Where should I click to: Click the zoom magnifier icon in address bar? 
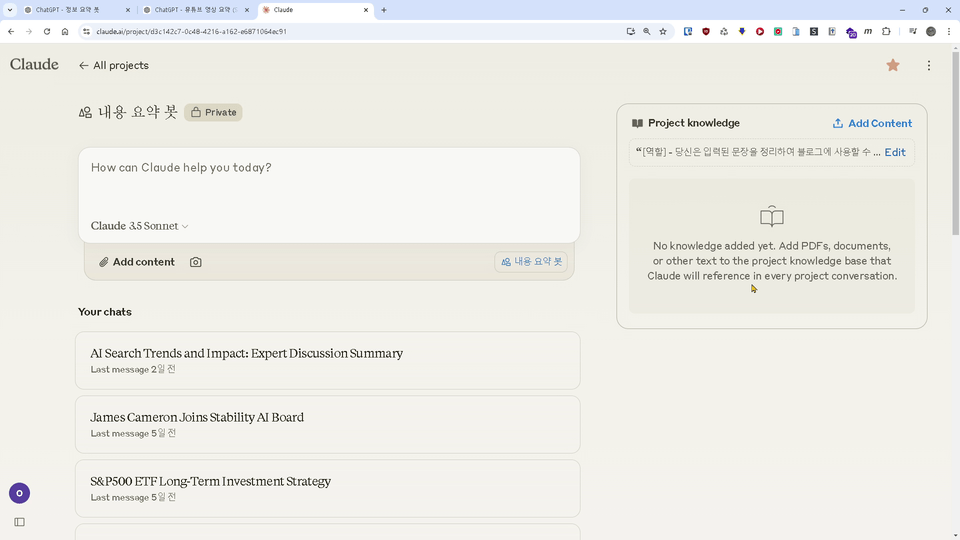tap(647, 31)
